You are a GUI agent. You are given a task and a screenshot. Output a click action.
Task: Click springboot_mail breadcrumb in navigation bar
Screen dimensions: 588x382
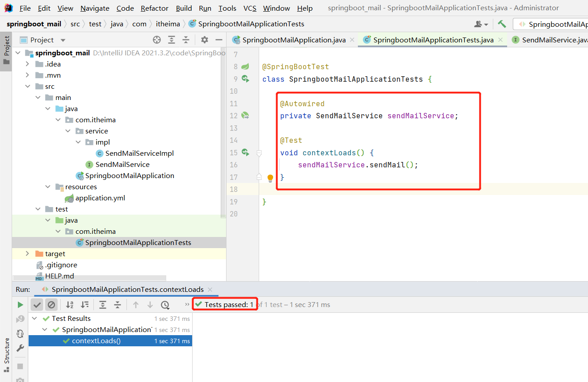[x=34, y=24]
